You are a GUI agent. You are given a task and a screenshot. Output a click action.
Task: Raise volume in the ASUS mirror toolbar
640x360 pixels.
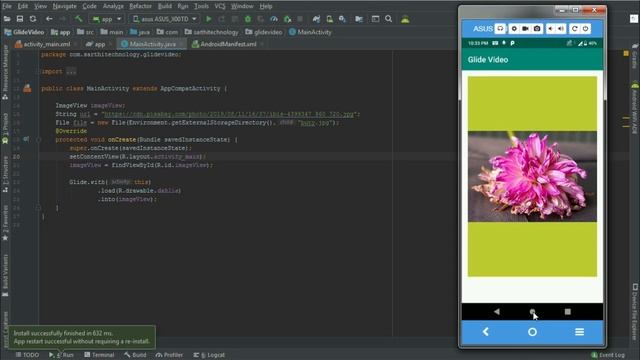tap(561, 29)
